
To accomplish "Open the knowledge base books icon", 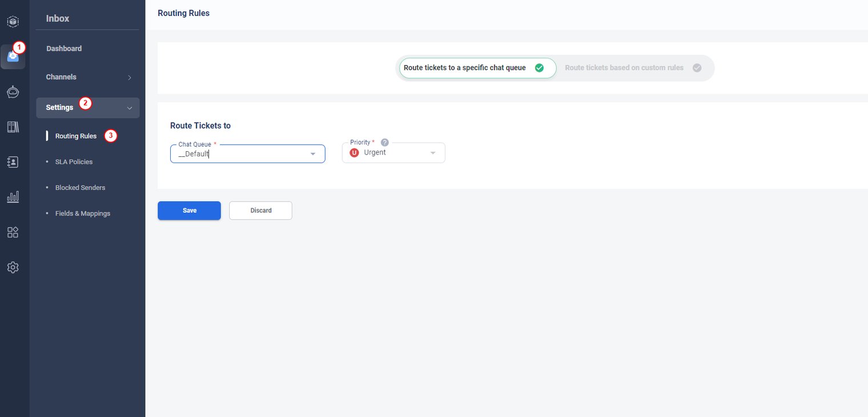I will pos(13,127).
